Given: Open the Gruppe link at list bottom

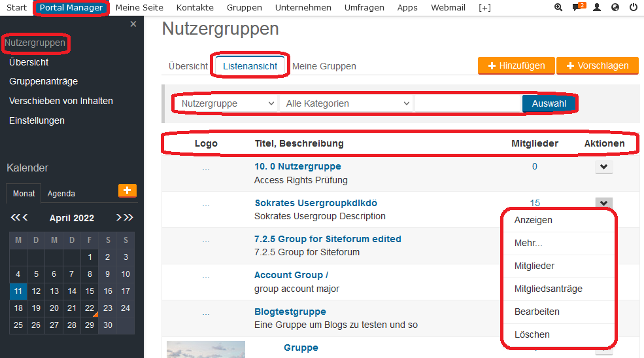Looking at the screenshot, I should coord(301,348).
